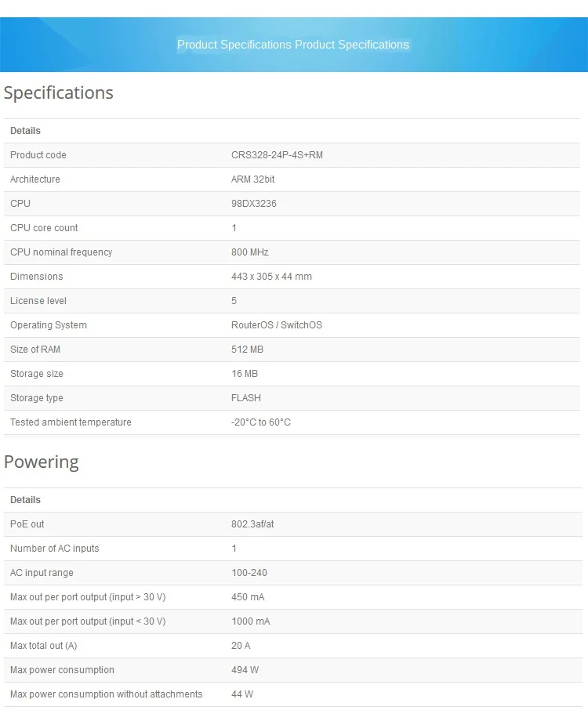Click the product code CRS328-24P-4S+RM
Image resolution: width=588 pixels, height=721 pixels.
tap(277, 155)
